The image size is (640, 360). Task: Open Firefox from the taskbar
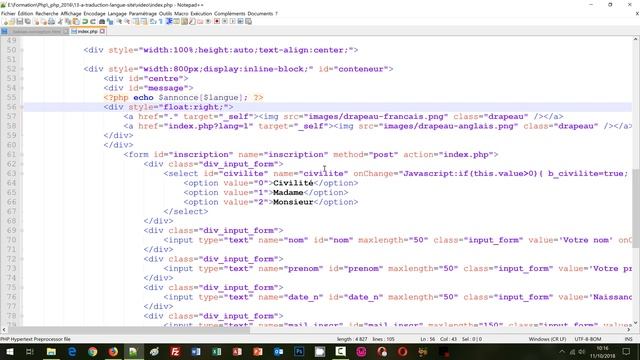pos(113,351)
